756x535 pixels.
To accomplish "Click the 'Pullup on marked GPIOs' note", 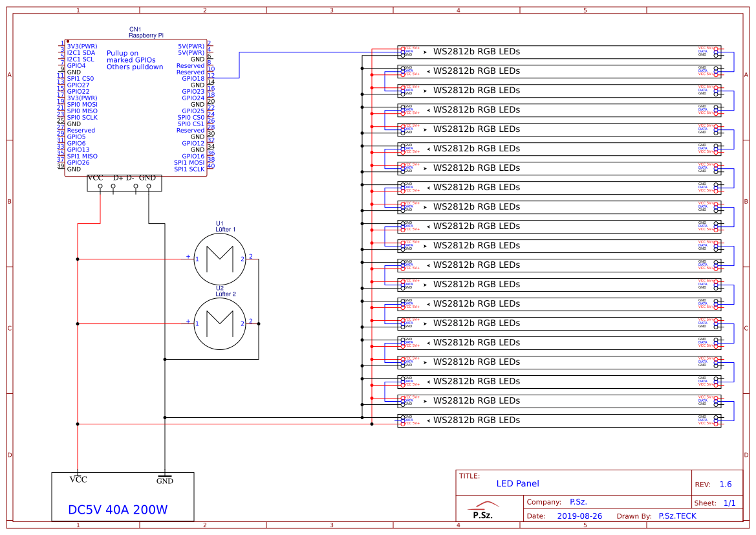I will point(135,60).
